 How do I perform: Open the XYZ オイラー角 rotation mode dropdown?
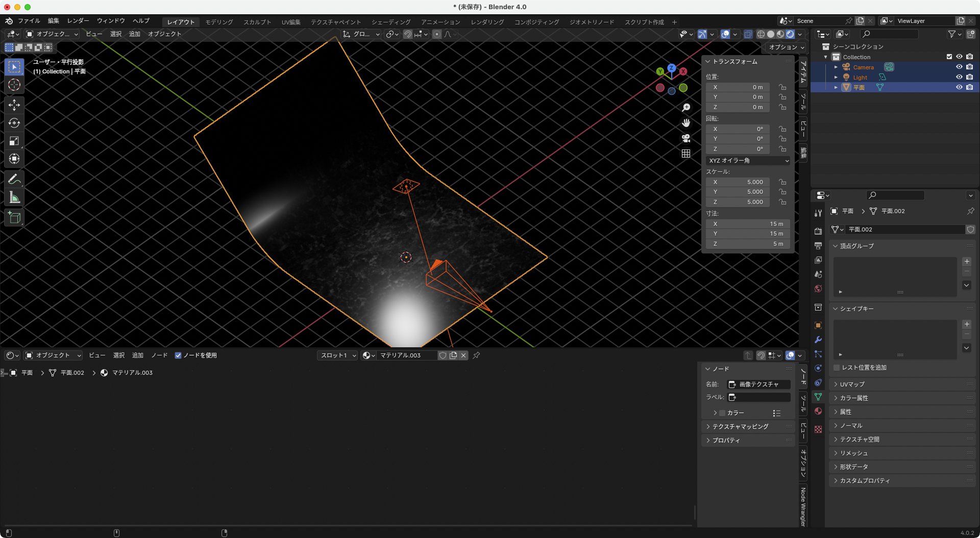click(748, 161)
